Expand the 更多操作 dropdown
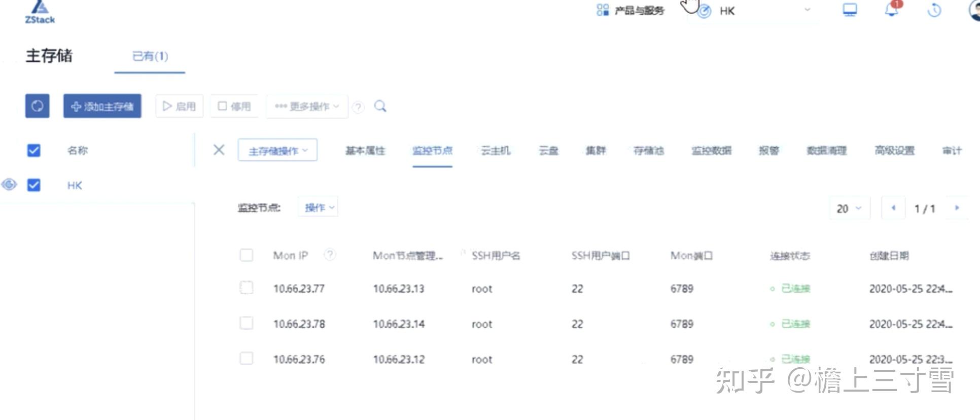 tap(307, 107)
